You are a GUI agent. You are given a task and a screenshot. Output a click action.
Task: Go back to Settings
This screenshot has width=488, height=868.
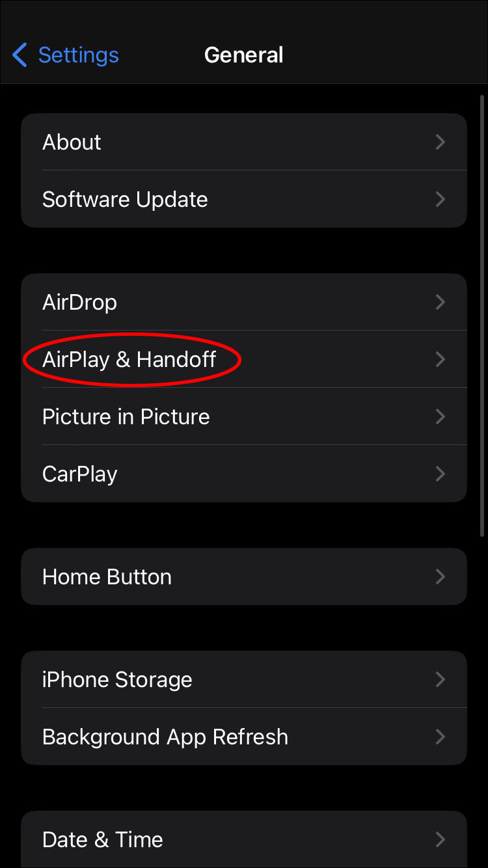(66, 55)
